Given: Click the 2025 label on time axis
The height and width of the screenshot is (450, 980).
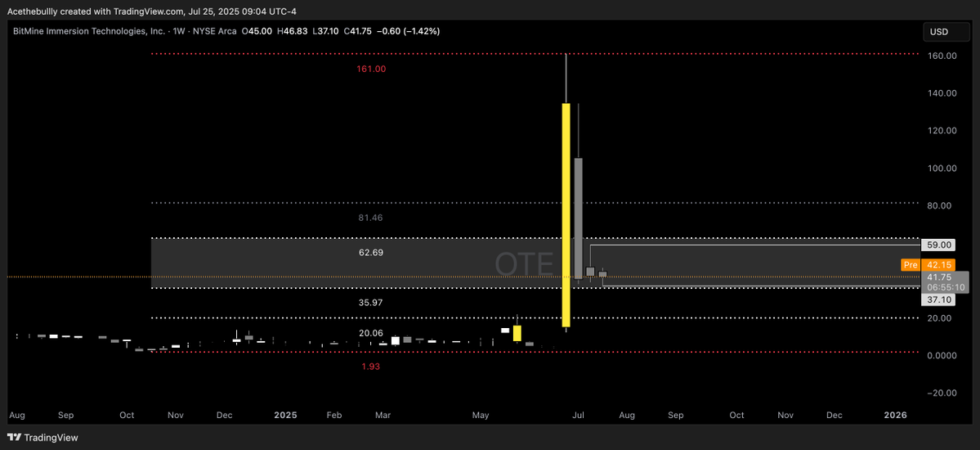Looking at the screenshot, I should point(286,415).
